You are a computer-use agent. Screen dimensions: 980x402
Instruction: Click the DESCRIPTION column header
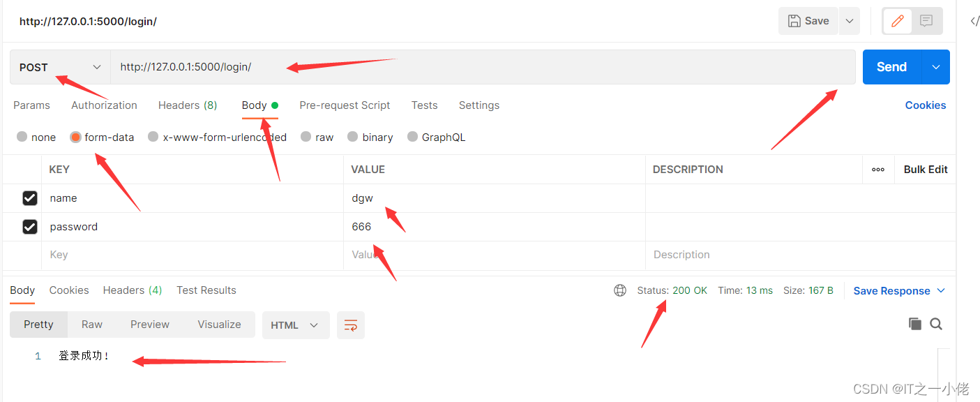[x=688, y=170]
